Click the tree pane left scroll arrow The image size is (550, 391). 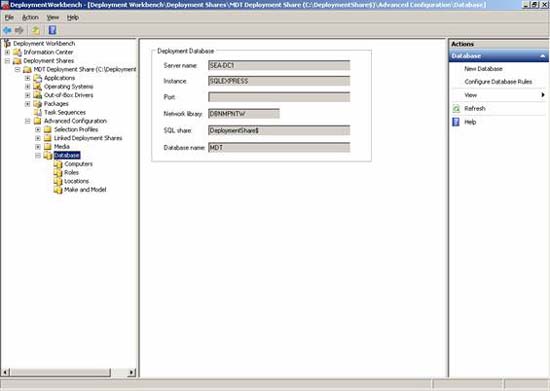tap(5, 372)
